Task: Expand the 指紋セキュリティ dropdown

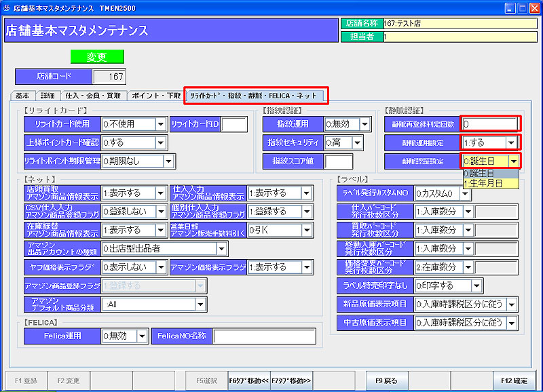Action: [364, 143]
